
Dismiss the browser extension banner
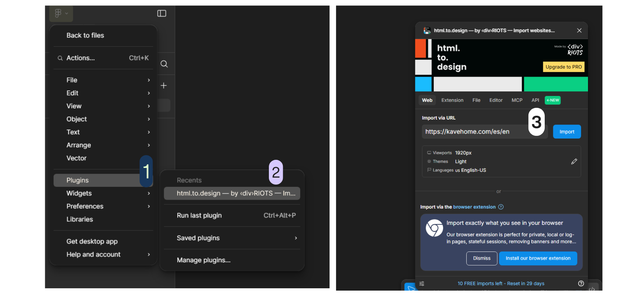(x=482, y=258)
